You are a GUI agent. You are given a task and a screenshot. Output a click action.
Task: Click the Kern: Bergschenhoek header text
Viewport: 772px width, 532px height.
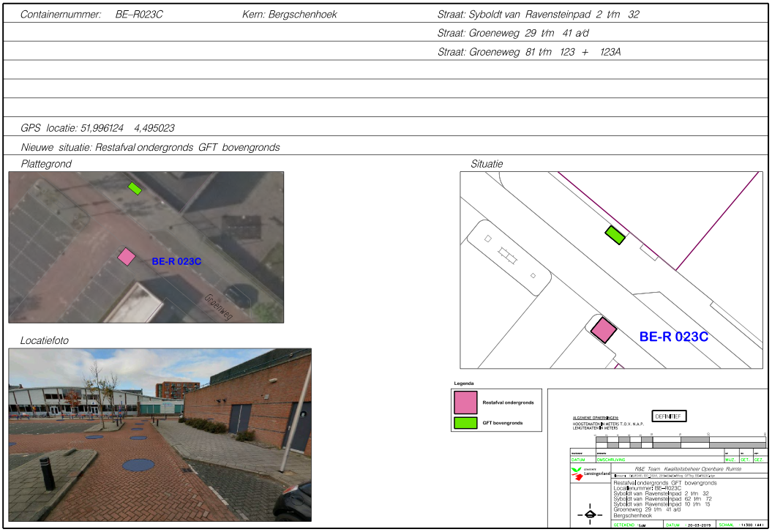(289, 15)
